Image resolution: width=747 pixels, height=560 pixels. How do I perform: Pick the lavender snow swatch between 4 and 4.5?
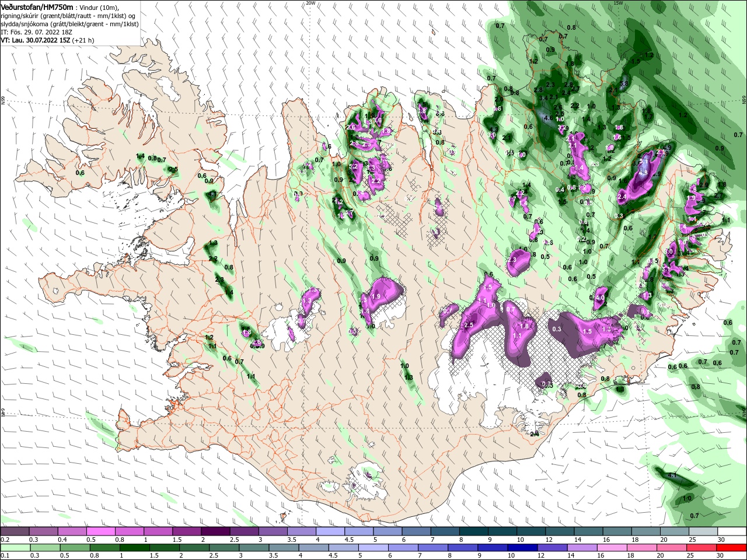pyautogui.click(x=330, y=531)
